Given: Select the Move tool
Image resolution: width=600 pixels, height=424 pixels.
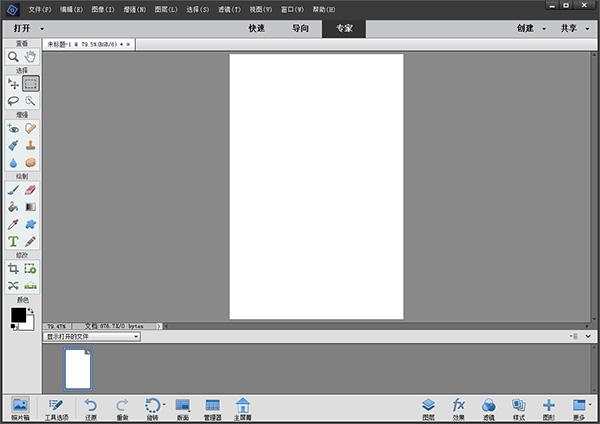Looking at the screenshot, I should point(13,84).
